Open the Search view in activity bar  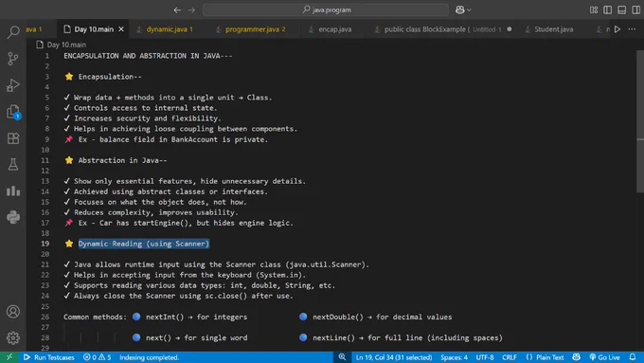[x=13, y=31]
